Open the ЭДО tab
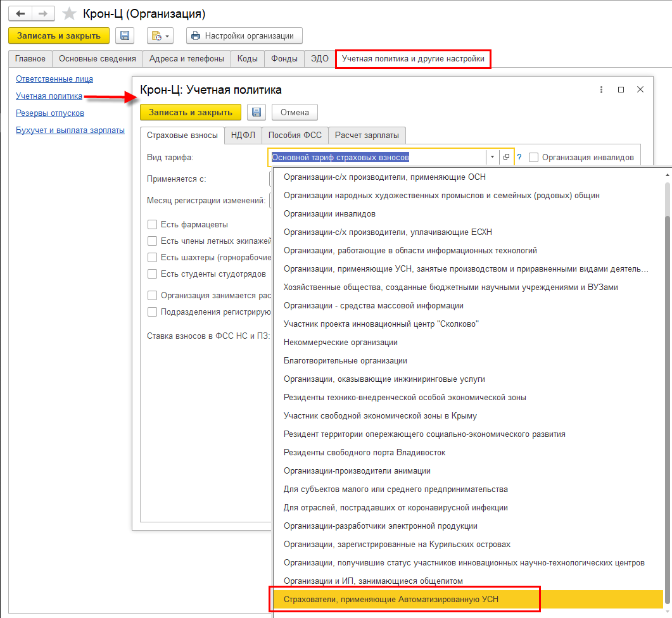Viewport: 672px width, 618px height. (x=320, y=59)
